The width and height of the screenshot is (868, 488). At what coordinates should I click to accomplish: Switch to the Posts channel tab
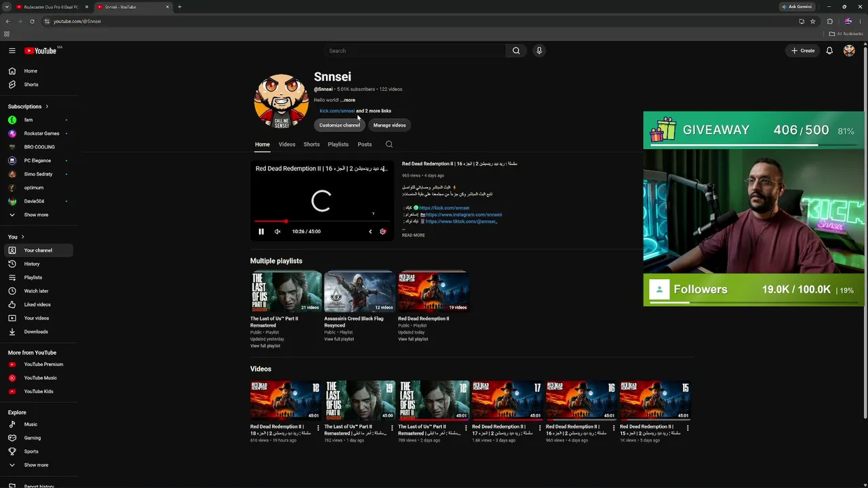pos(365,144)
